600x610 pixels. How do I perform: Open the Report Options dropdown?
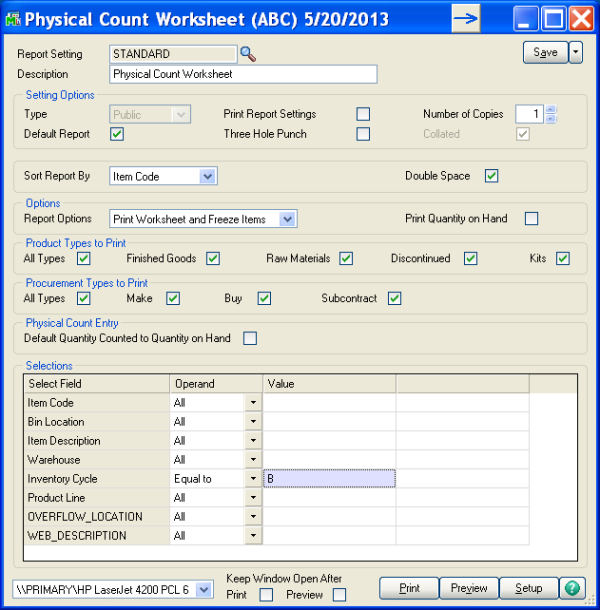tap(288, 219)
